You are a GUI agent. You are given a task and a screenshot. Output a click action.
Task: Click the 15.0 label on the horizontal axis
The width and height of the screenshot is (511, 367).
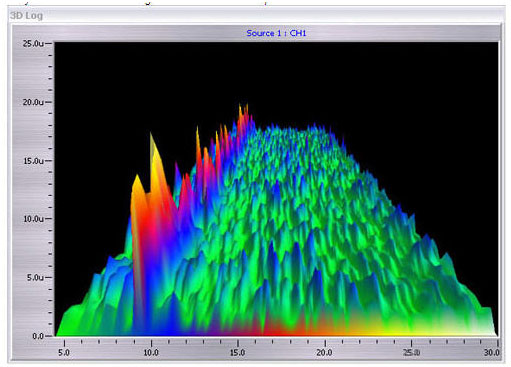[237, 353]
